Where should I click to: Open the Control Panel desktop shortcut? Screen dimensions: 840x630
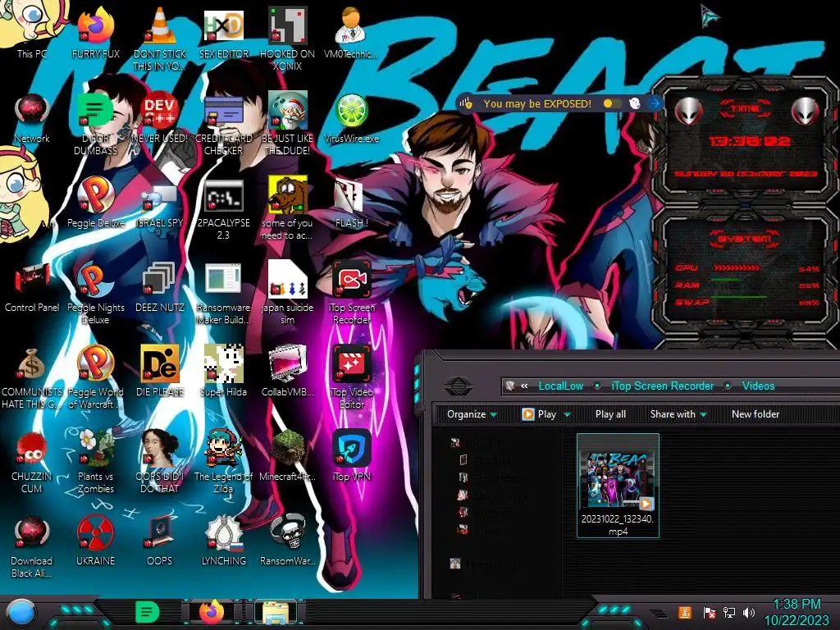[32, 286]
